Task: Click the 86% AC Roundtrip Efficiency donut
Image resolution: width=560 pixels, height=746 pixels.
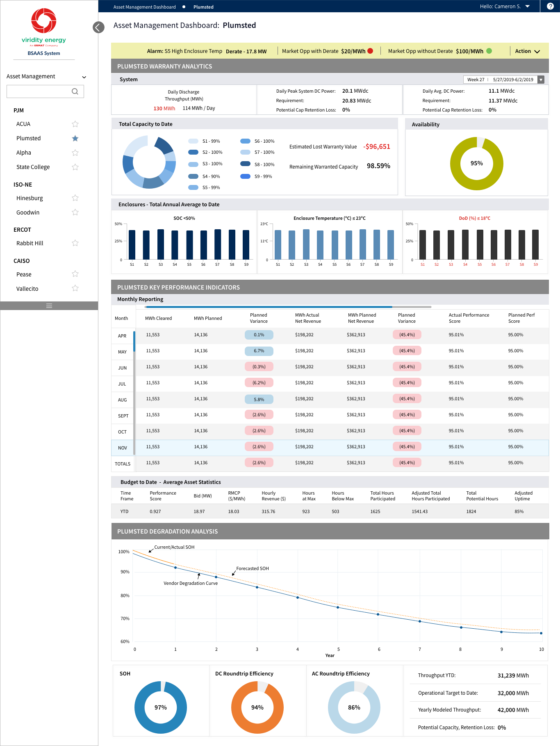Action: click(x=354, y=707)
